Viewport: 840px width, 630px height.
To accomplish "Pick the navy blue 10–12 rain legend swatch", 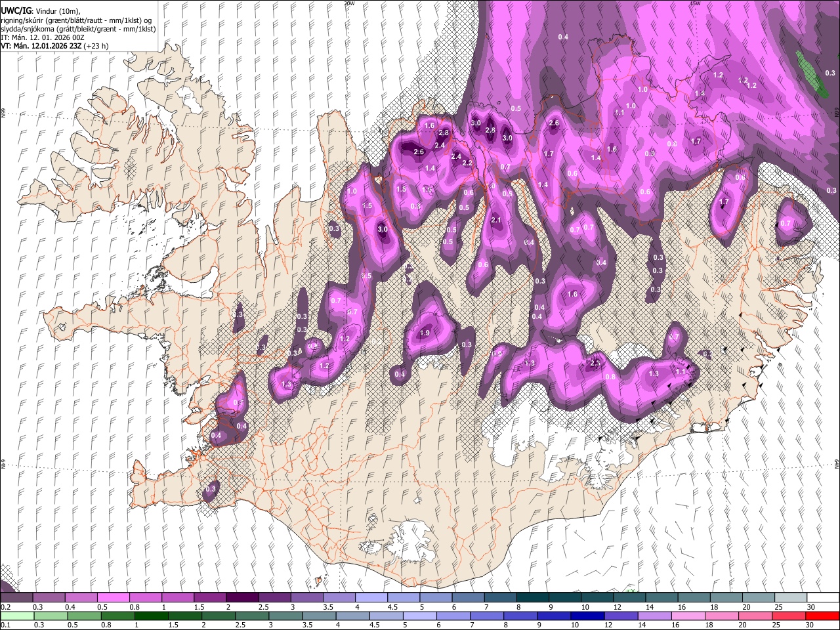I will click(588, 616).
